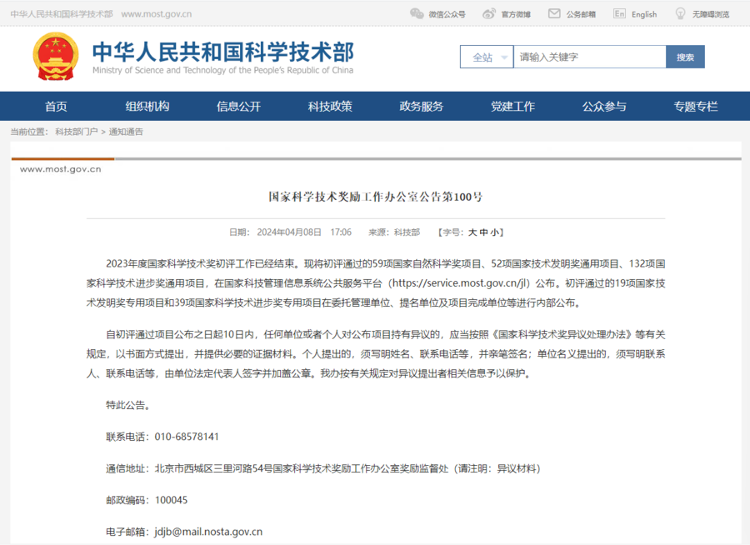The width and height of the screenshot is (750, 545).
Task: Open the 信息公开 menu
Action: point(239,106)
